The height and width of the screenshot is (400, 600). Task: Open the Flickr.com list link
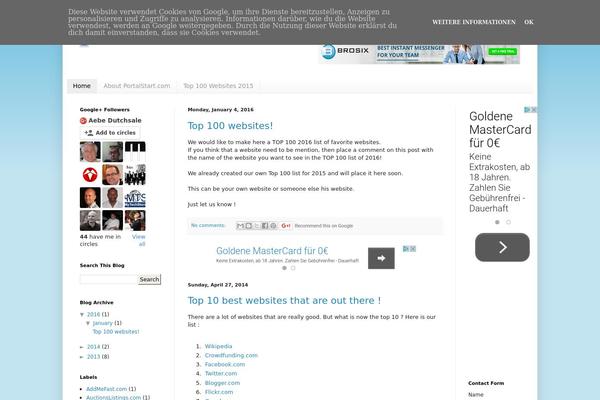coord(219,392)
